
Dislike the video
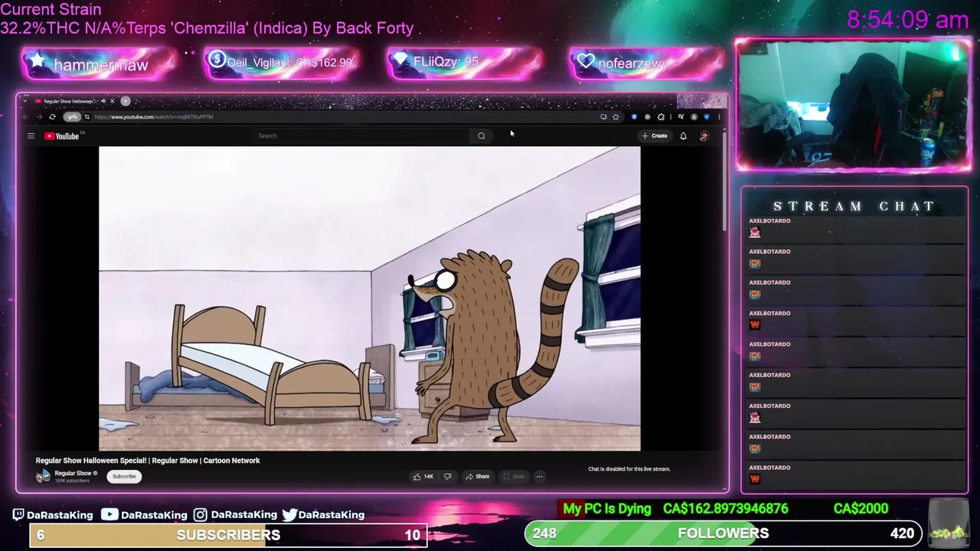pyautogui.click(x=448, y=477)
